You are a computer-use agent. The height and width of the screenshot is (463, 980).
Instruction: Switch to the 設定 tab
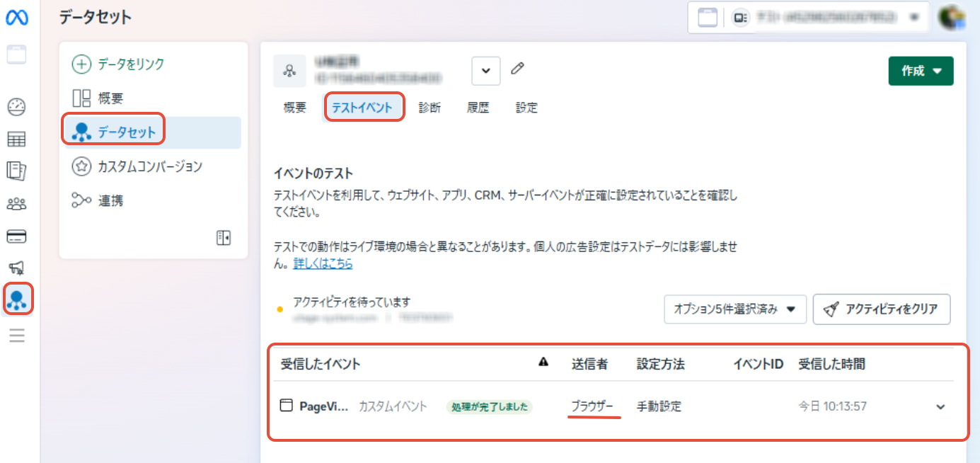pos(526,108)
